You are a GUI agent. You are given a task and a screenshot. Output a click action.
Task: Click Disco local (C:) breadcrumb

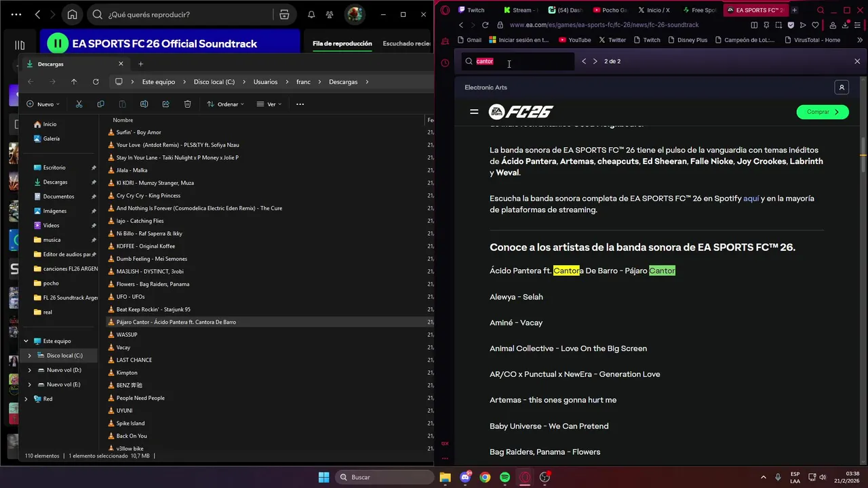click(214, 82)
